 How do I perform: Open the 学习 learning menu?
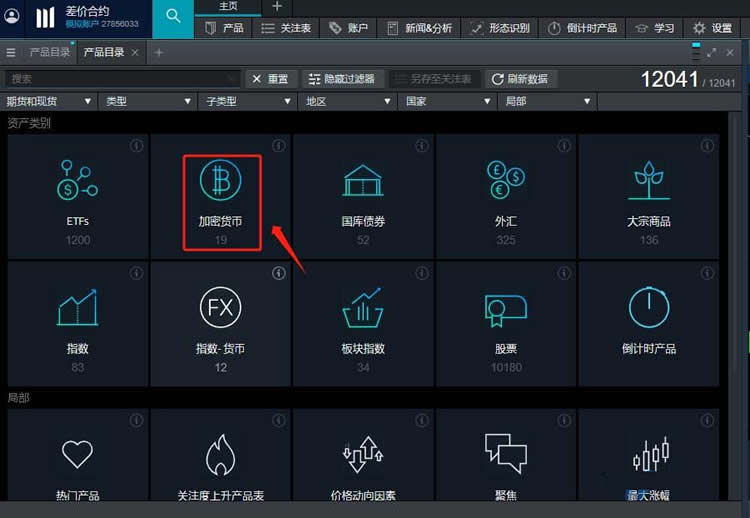(x=654, y=28)
